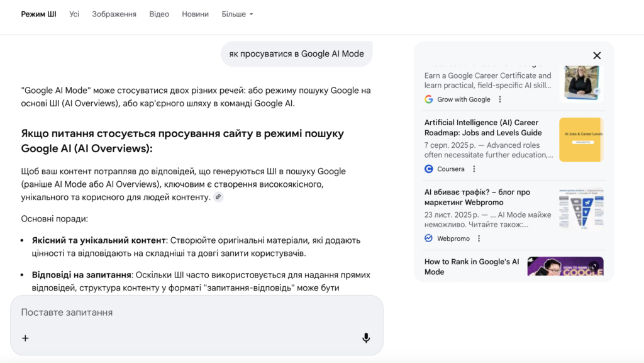Click the Grow with Google favicon
The width and height of the screenshot is (644, 363).
point(430,99)
